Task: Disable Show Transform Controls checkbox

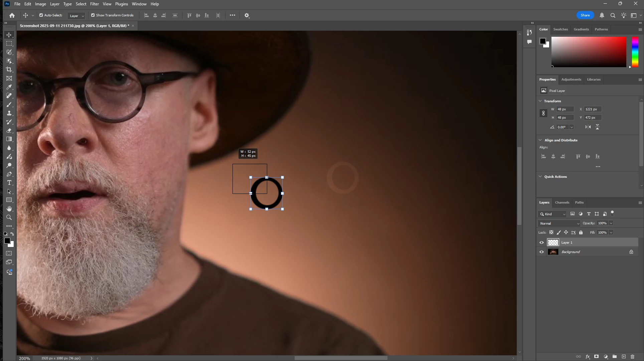Action: click(x=93, y=15)
